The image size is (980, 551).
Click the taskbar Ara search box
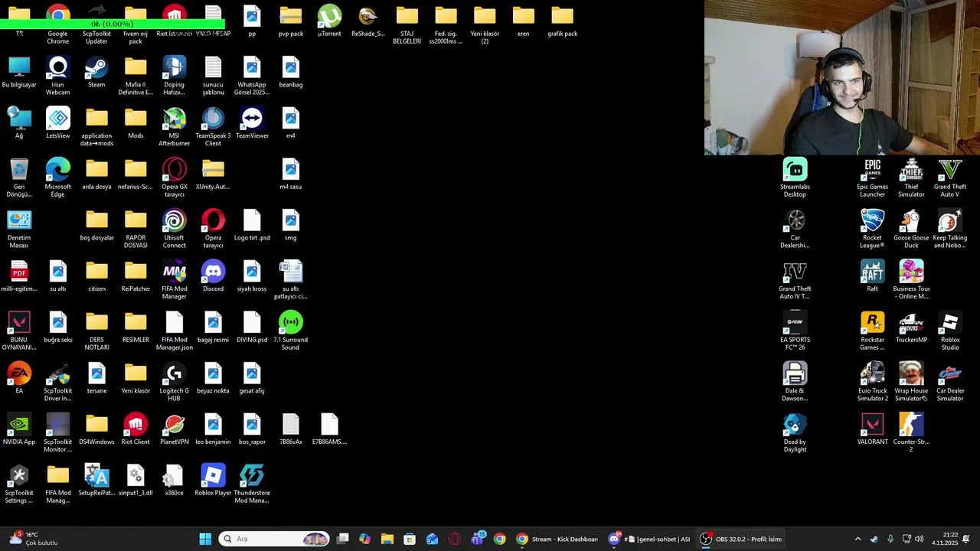click(x=274, y=539)
